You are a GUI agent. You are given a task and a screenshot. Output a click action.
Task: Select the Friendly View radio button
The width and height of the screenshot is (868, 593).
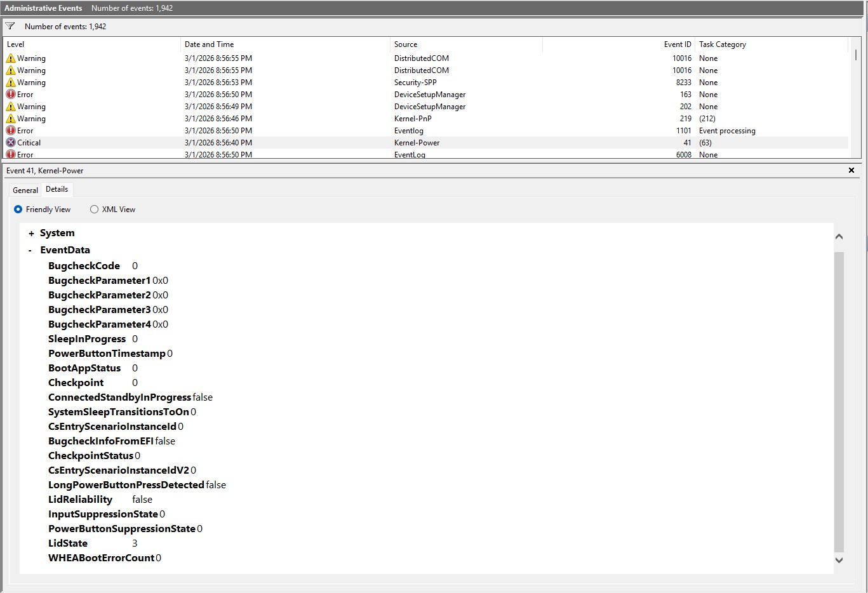click(18, 210)
